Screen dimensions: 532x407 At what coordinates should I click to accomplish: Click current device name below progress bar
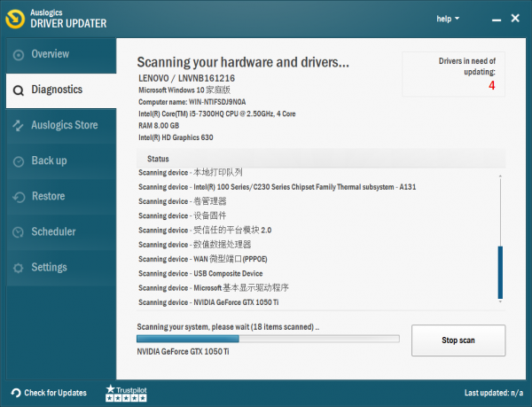[183, 352]
